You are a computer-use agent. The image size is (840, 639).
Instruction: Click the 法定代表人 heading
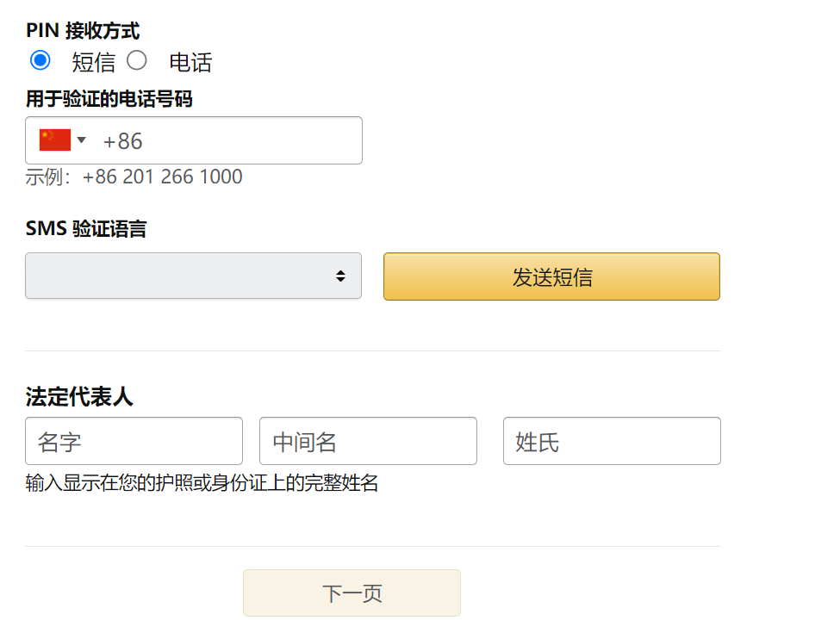pyautogui.click(x=79, y=397)
